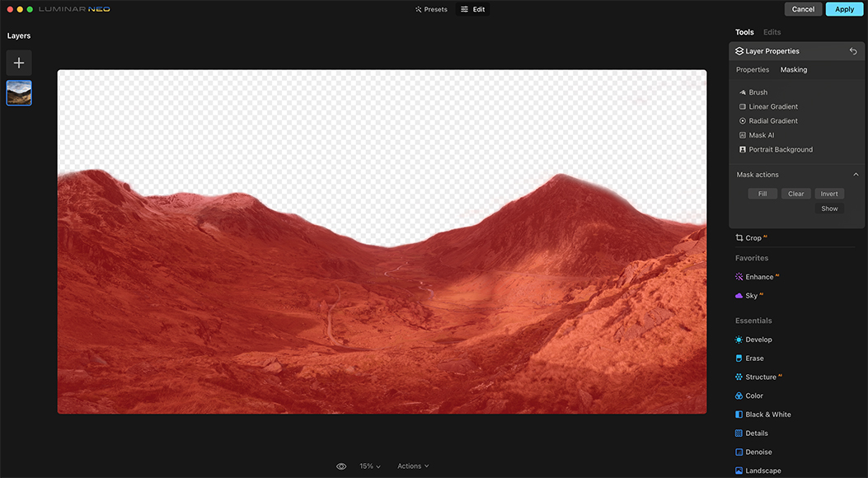The height and width of the screenshot is (478, 868).
Task: Open the Black & White tool icon
Action: [x=739, y=415]
